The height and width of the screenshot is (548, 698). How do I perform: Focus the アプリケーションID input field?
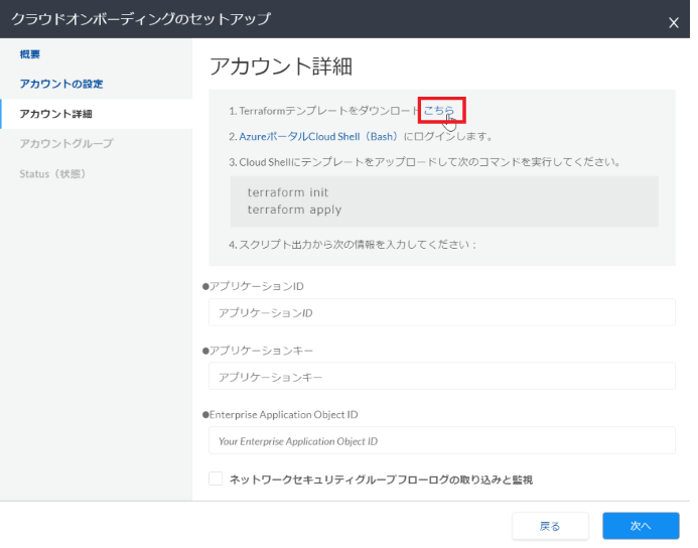point(442,313)
